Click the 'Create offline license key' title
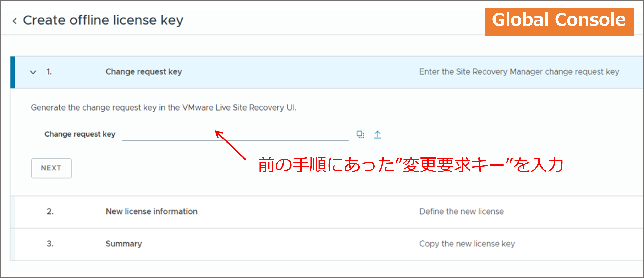 (103, 20)
